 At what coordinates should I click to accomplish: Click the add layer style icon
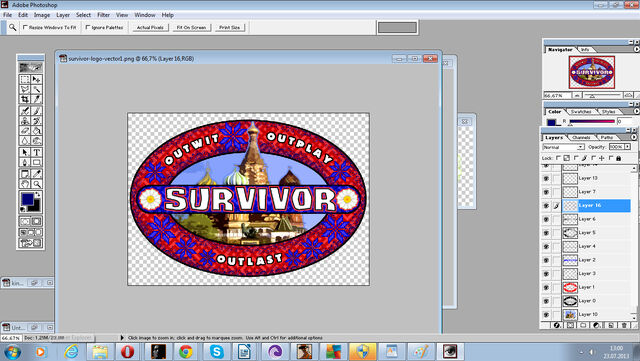click(x=557, y=325)
